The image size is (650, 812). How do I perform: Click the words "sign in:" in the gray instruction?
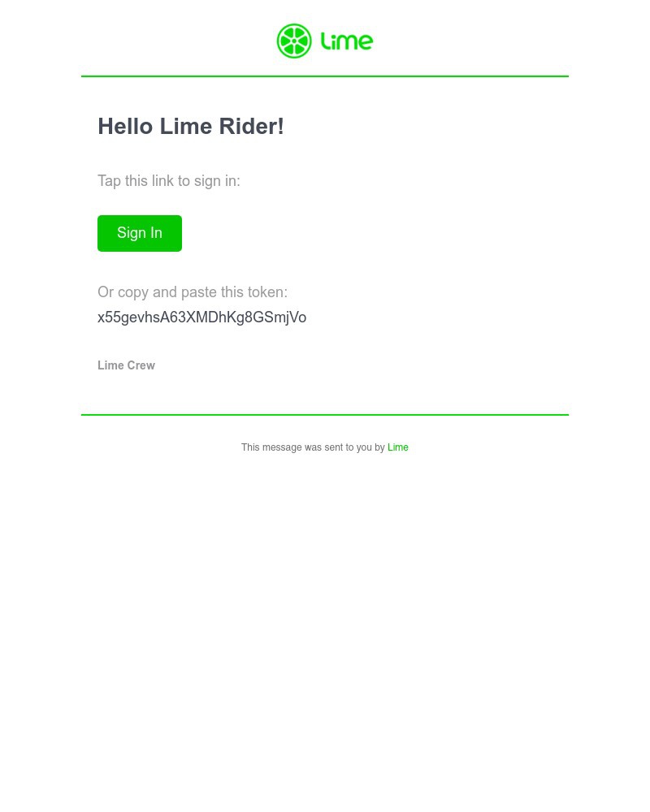pos(217,181)
